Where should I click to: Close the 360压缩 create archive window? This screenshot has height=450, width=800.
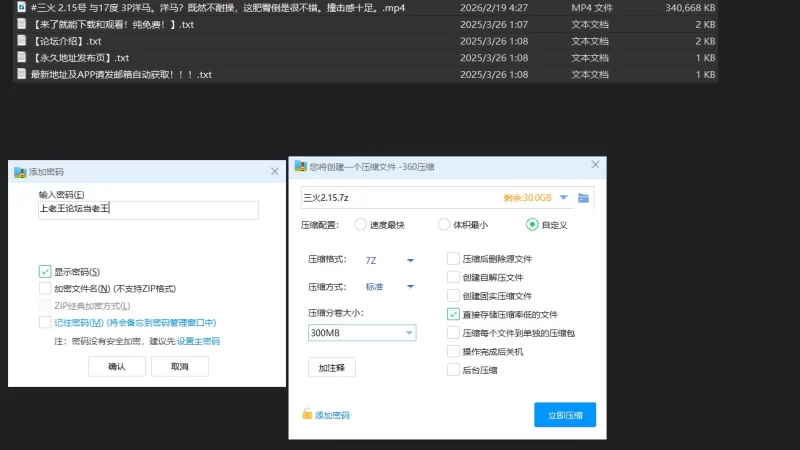[x=595, y=167]
